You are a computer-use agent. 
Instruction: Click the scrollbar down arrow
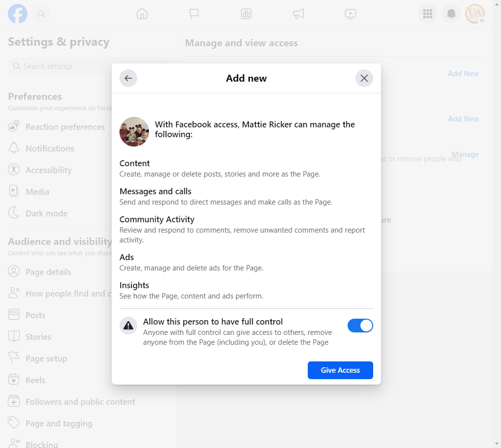tap(497, 444)
